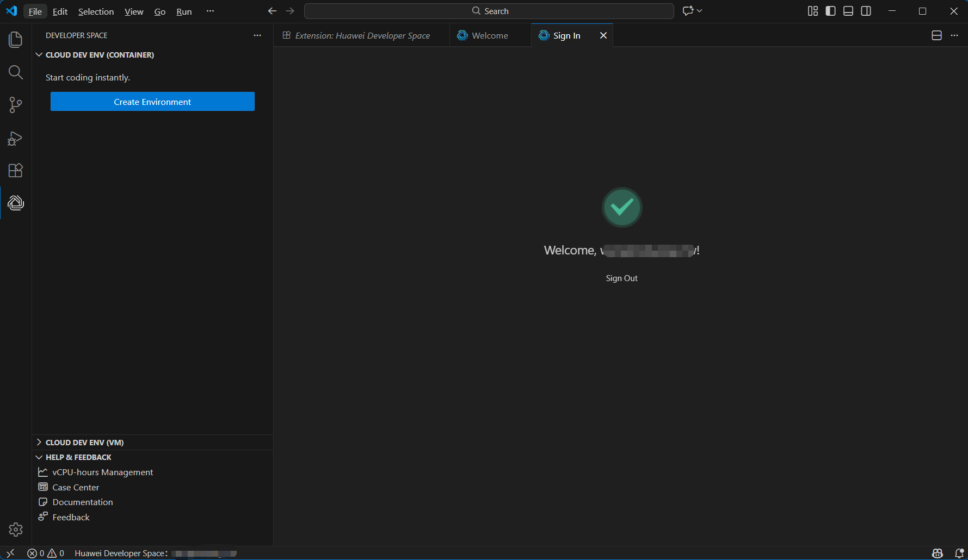The width and height of the screenshot is (968, 560).
Task: Click the Feedback icon
Action: (43, 517)
